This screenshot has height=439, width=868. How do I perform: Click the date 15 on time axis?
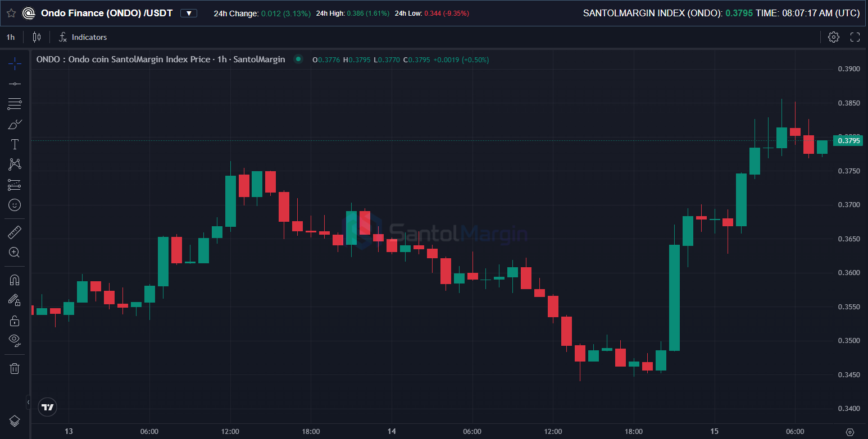[715, 432]
